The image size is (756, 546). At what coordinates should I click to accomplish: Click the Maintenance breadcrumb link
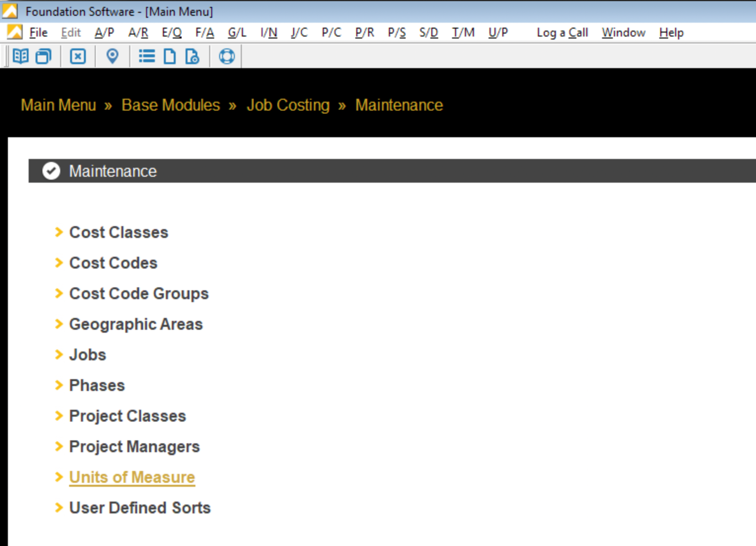click(x=399, y=105)
